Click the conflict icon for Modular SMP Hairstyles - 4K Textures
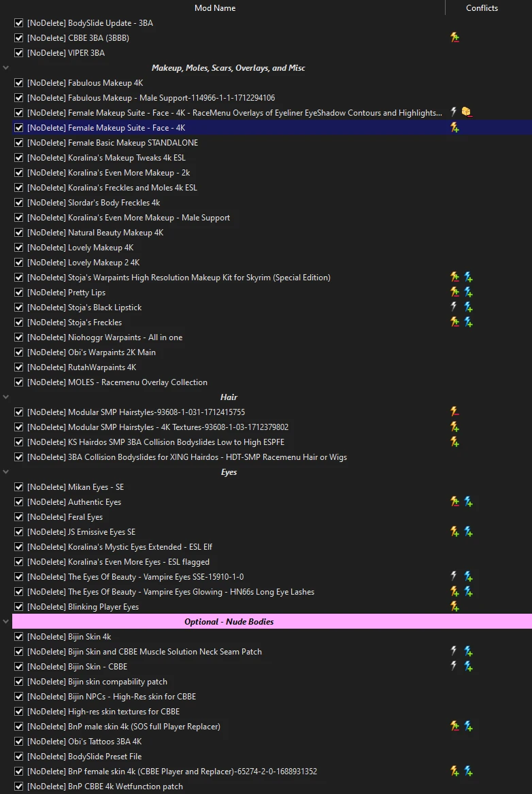Screen dimensions: 532x794 [x=454, y=427]
